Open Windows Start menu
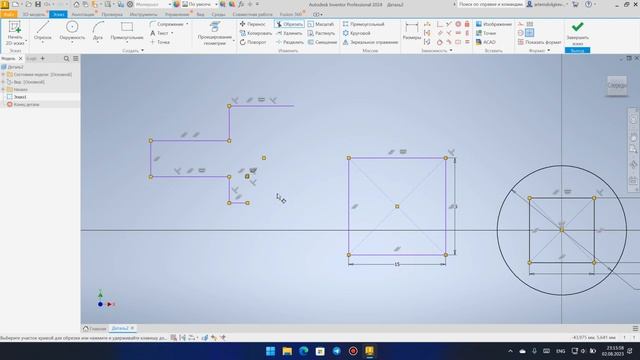640x360 pixels. [270, 351]
